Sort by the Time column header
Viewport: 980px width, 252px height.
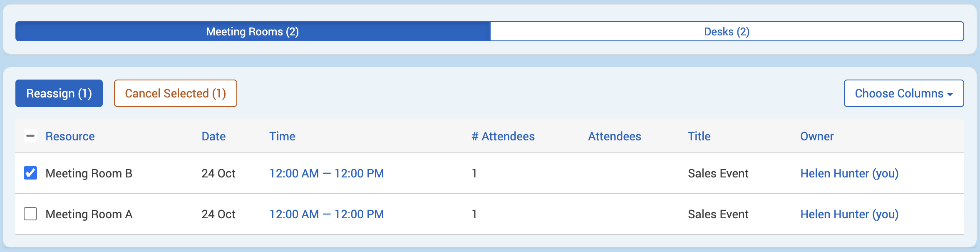[282, 136]
